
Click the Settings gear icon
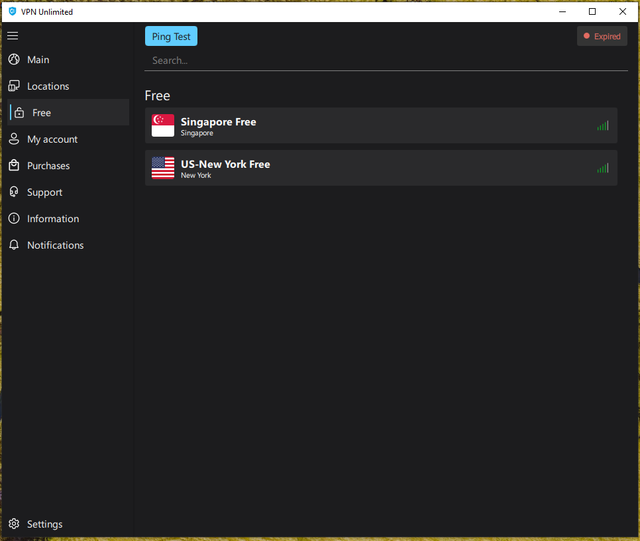pos(14,524)
